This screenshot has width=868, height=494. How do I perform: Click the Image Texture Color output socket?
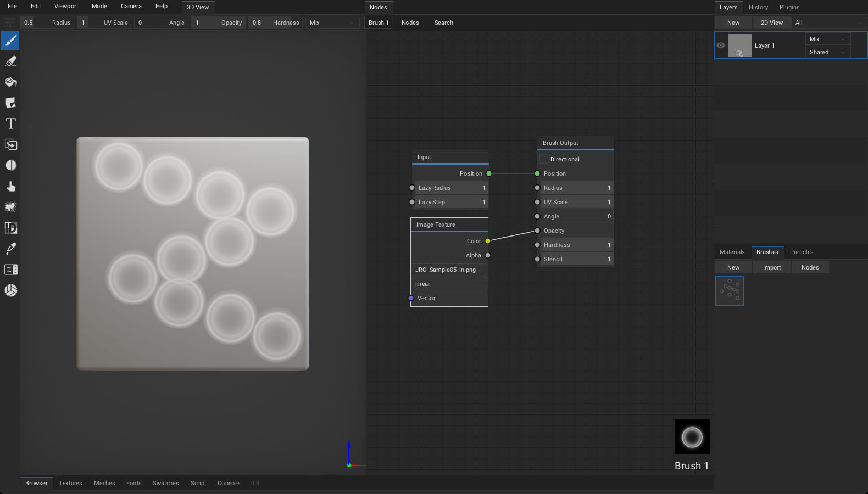488,241
